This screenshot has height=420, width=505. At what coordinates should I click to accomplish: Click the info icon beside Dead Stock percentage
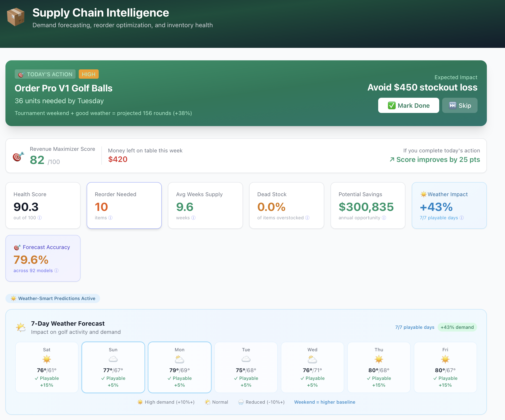[x=307, y=218]
